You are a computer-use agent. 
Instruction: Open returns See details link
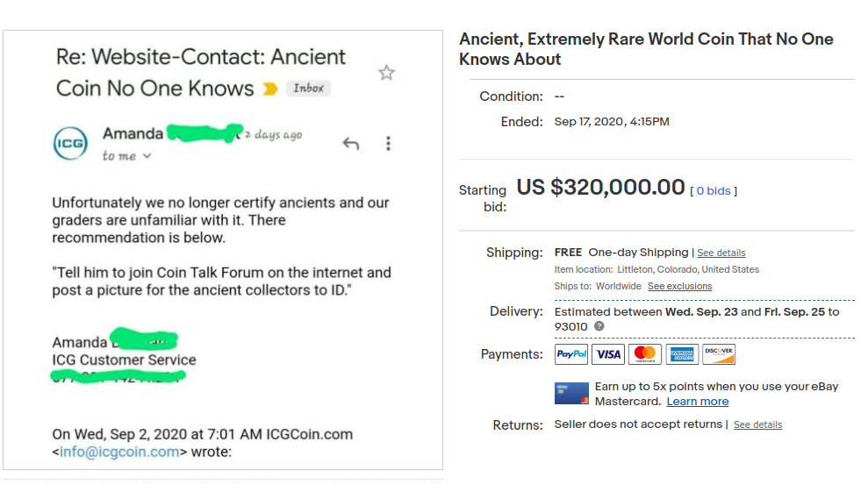tap(757, 425)
